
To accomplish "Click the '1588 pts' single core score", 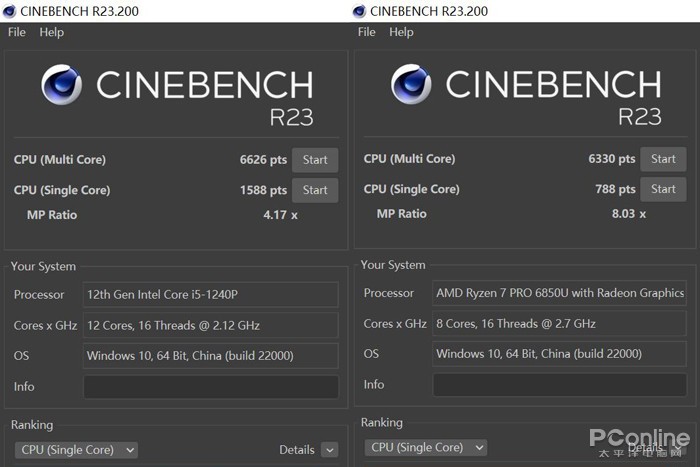I will tap(263, 190).
